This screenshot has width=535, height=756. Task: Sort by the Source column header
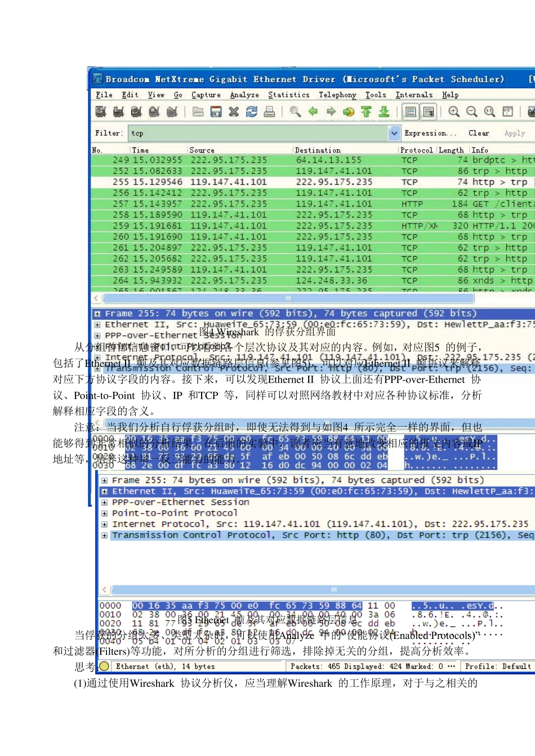pyautogui.click(x=240, y=150)
